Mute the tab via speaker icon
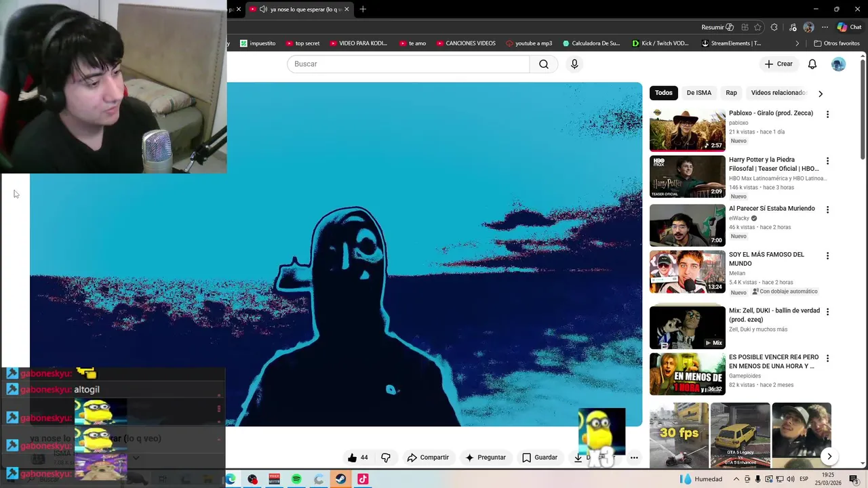This screenshot has height=488, width=868. (x=263, y=9)
